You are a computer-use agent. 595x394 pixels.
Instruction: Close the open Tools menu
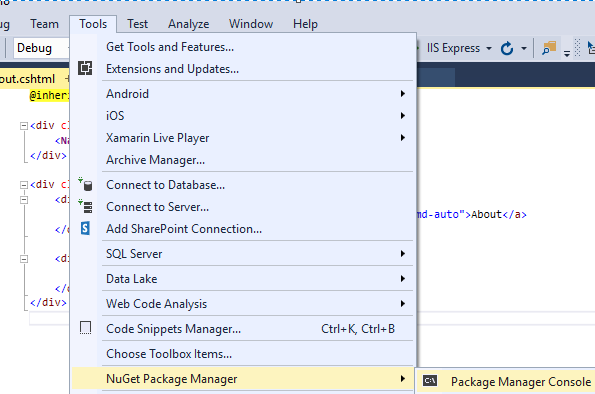click(x=93, y=24)
